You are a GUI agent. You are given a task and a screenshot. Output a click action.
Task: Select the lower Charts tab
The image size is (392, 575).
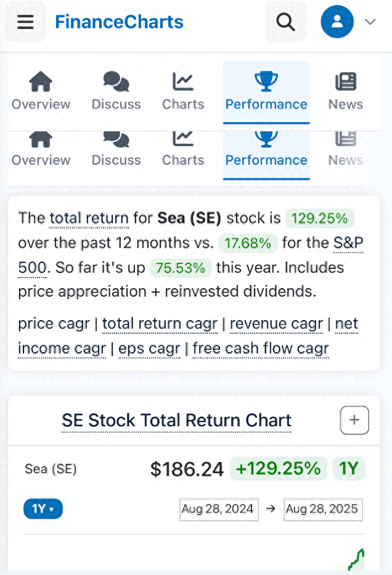(x=183, y=151)
